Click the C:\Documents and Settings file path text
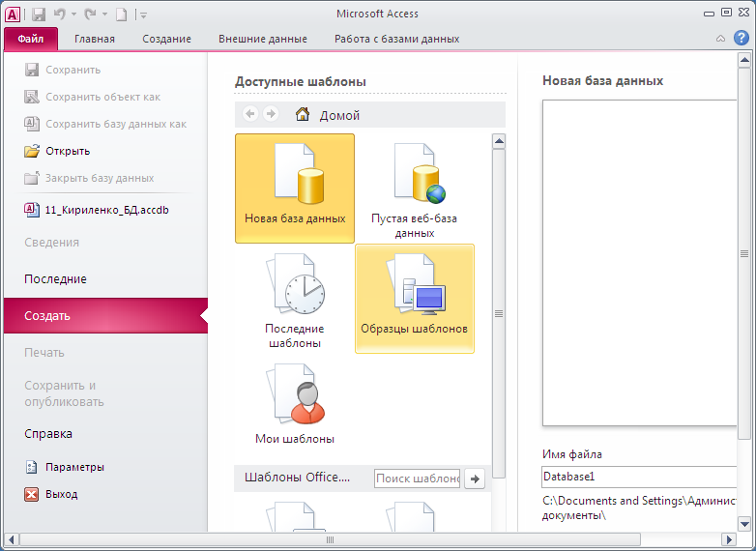This screenshot has height=551, width=756. point(638,507)
